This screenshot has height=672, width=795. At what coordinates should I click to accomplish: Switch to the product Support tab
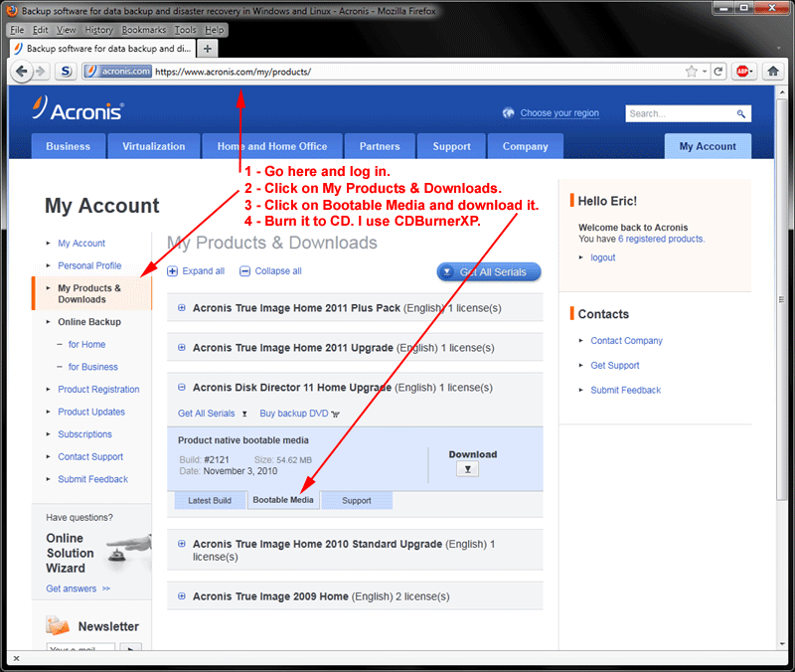click(x=357, y=500)
